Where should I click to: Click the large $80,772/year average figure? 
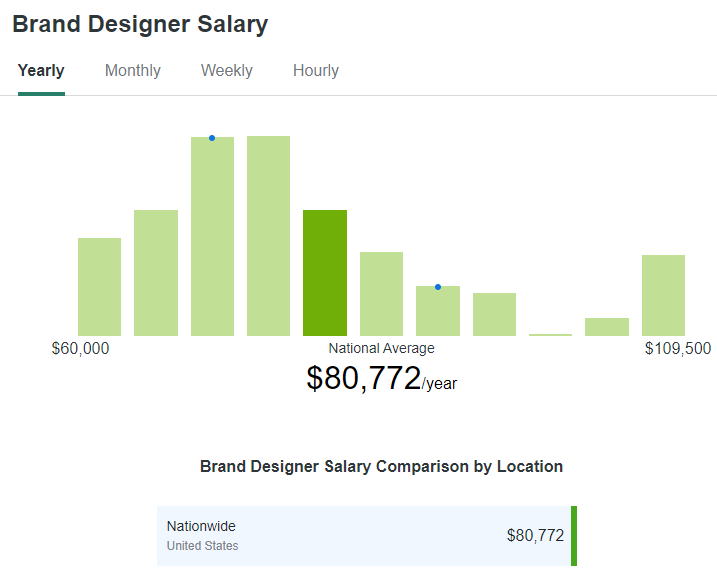[381, 378]
